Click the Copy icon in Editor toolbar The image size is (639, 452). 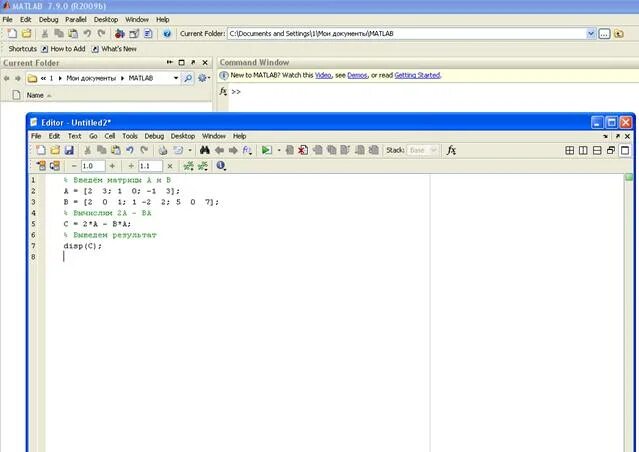tap(101, 150)
